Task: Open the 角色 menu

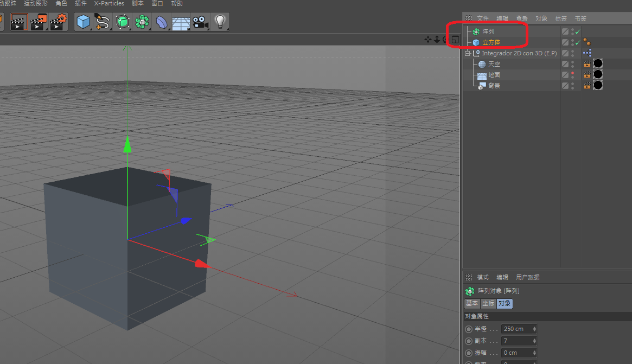Action: [61, 3]
